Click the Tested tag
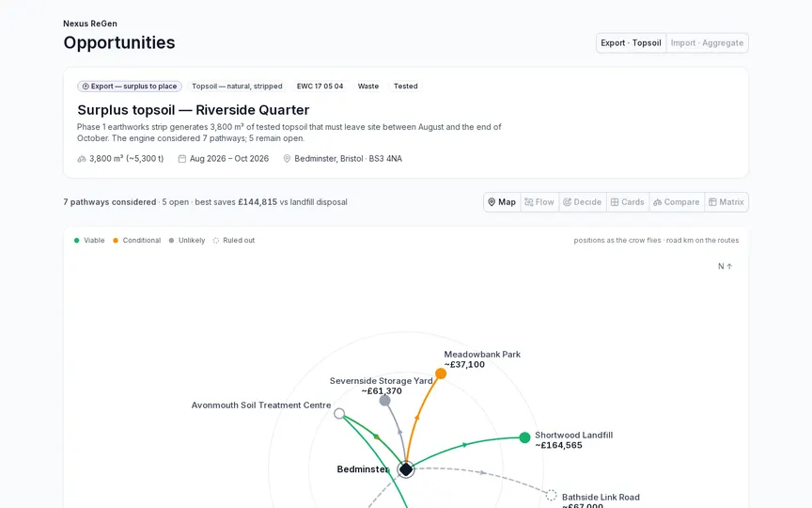This screenshot has width=812, height=508. coord(405,86)
